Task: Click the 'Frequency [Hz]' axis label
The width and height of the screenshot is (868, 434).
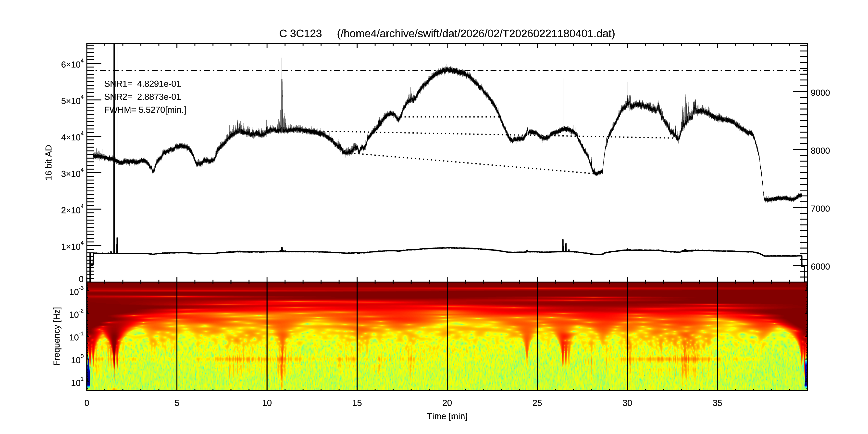Action: (57, 336)
